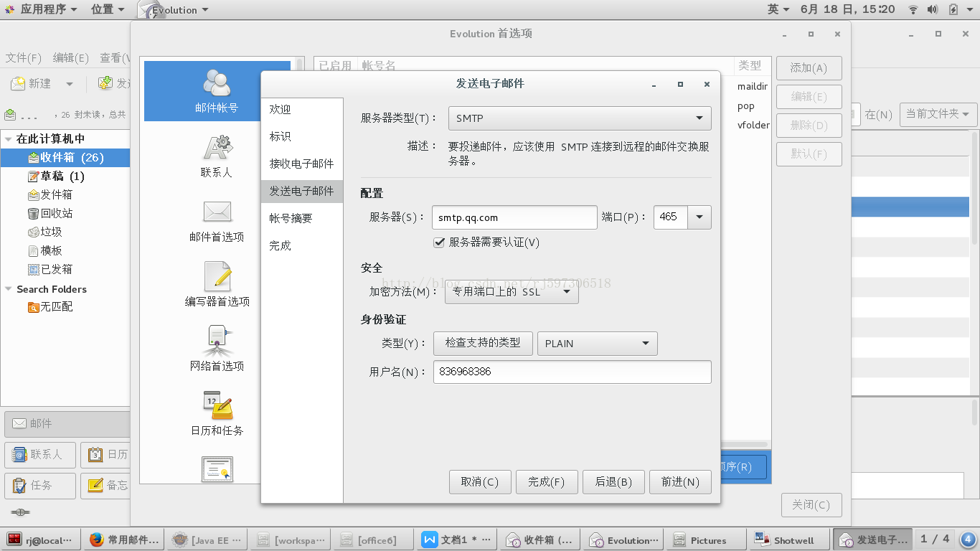The width and height of the screenshot is (980, 551).
Task: Go to Receiving Email step
Action: (x=302, y=164)
